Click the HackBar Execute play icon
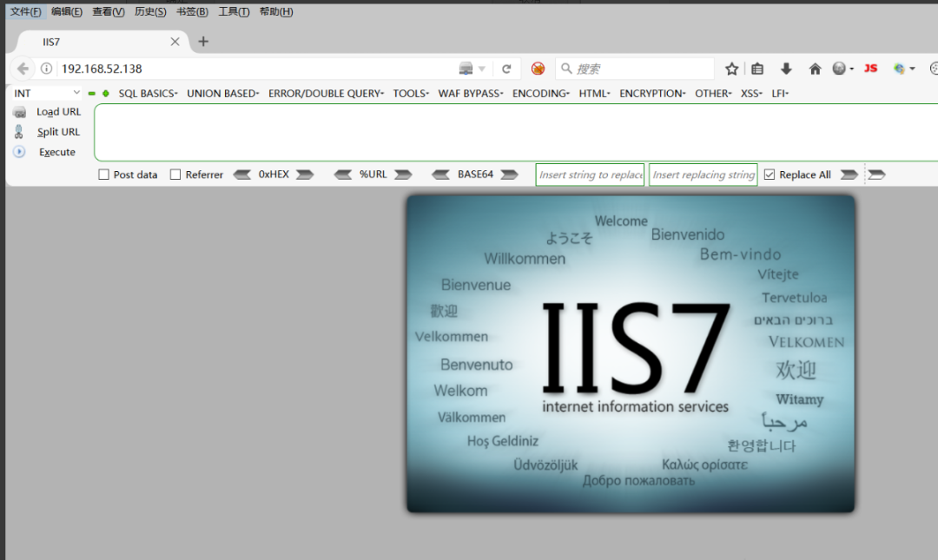Image resolution: width=938 pixels, height=560 pixels. [x=19, y=152]
